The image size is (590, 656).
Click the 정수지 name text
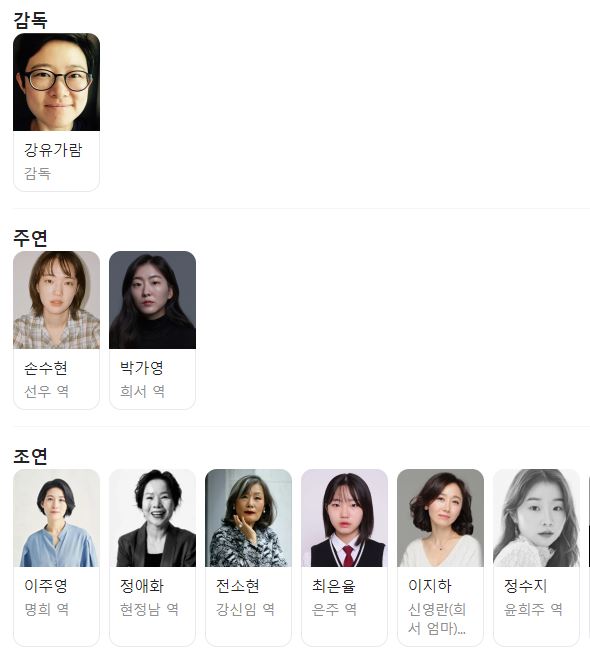coord(526,586)
